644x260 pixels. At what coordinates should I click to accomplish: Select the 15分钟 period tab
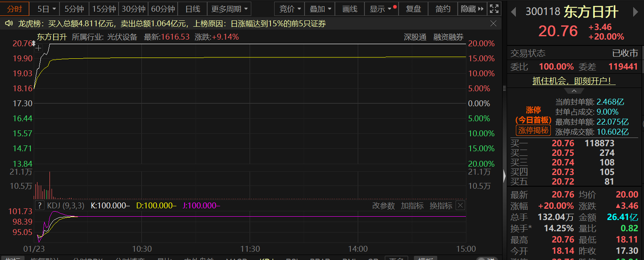(x=104, y=9)
